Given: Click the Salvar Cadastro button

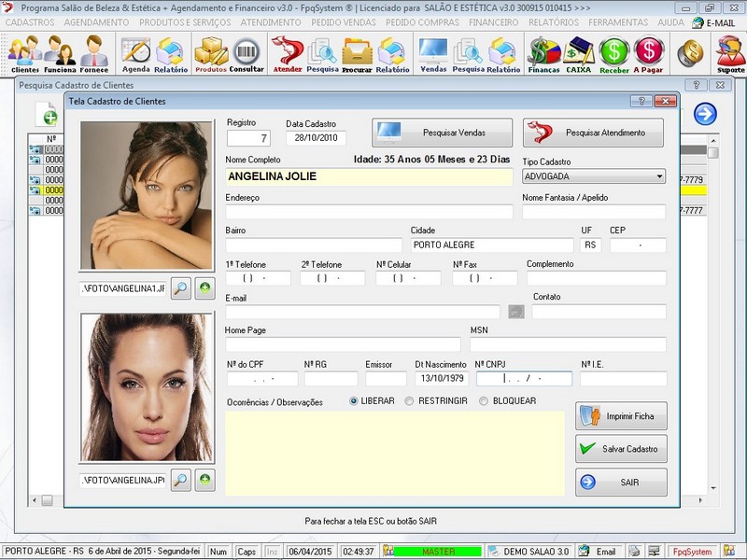Looking at the screenshot, I should [621, 449].
